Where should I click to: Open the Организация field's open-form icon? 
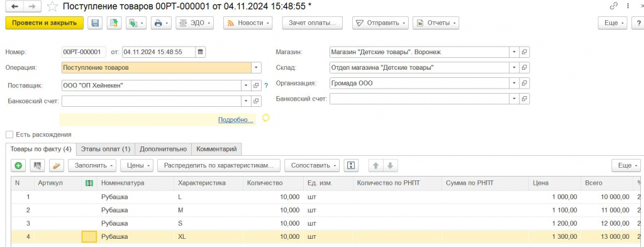(x=525, y=84)
